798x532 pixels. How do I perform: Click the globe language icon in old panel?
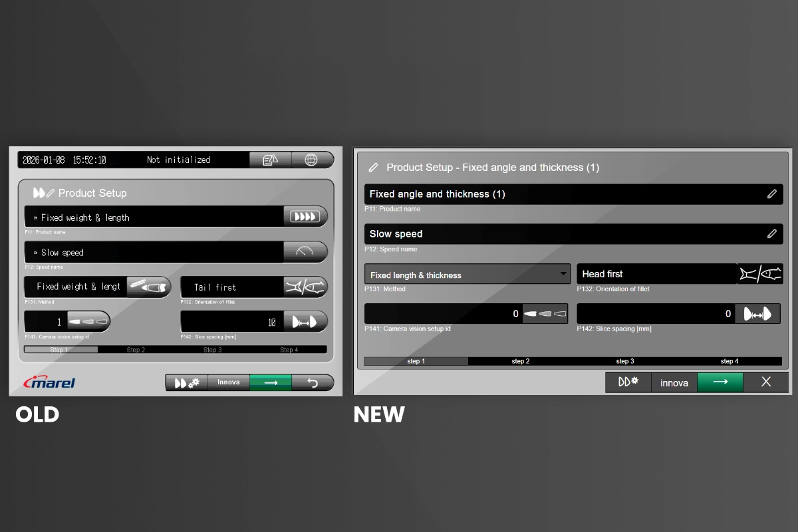(x=313, y=160)
